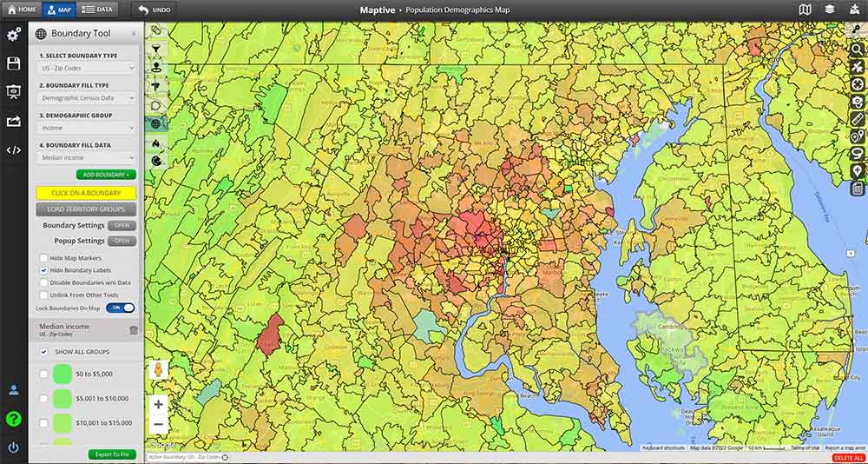Open the layers stack icon in top bar
868x464 pixels.
829,10
